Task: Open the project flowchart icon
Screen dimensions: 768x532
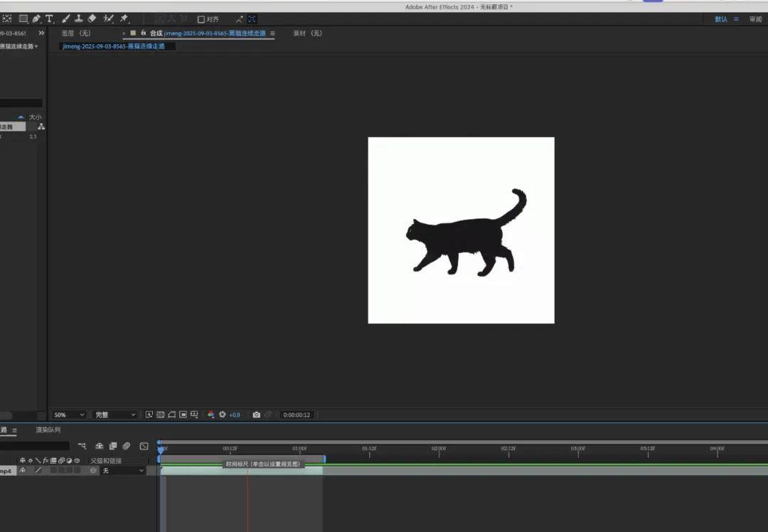Action: pos(41,127)
